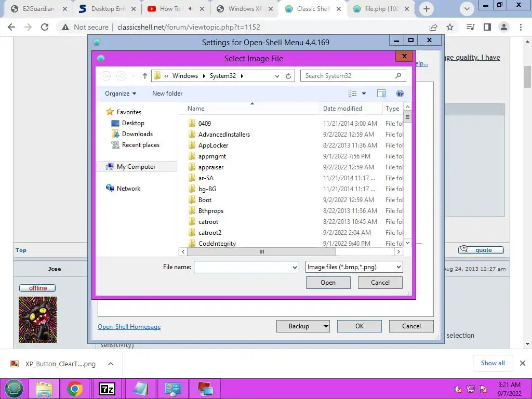Click the search magnifier icon
532x399 pixels.
pyautogui.click(x=398, y=76)
